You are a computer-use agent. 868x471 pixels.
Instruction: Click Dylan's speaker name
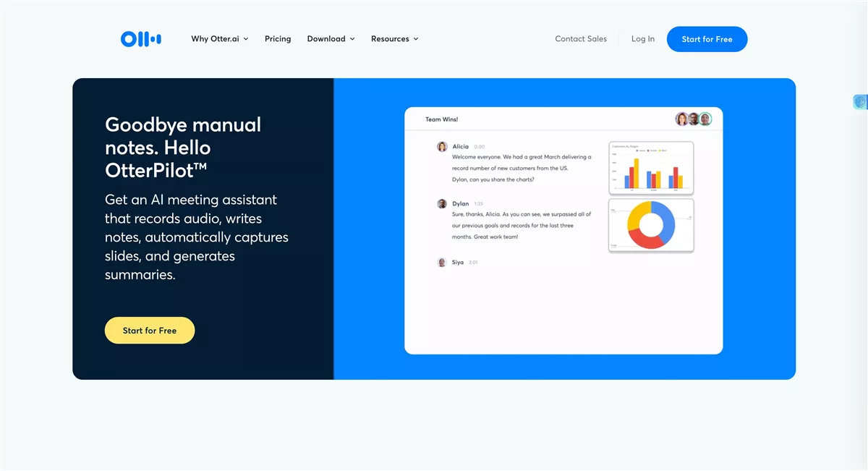coord(461,204)
